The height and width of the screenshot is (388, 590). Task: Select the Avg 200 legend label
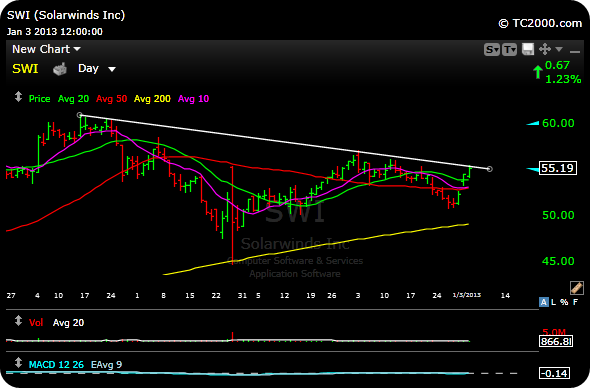152,99
